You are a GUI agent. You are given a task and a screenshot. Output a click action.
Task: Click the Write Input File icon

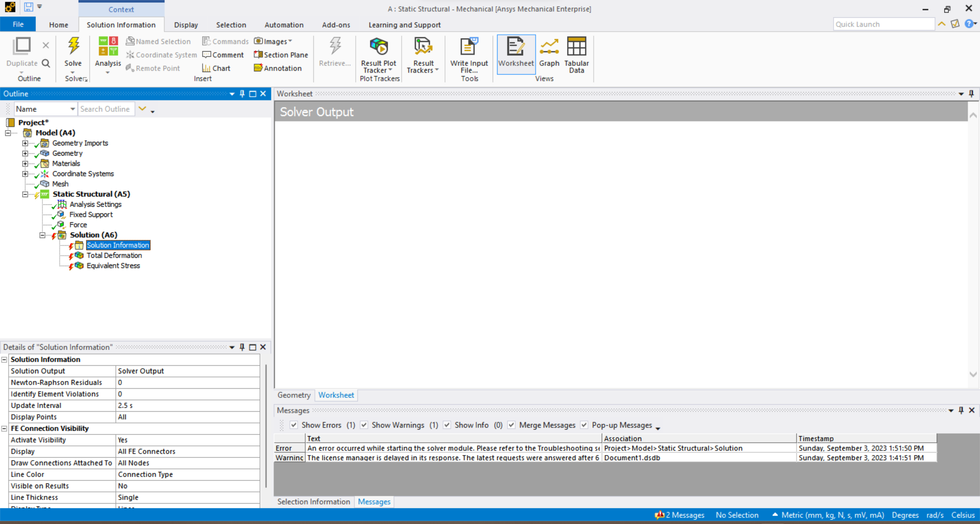(x=469, y=47)
